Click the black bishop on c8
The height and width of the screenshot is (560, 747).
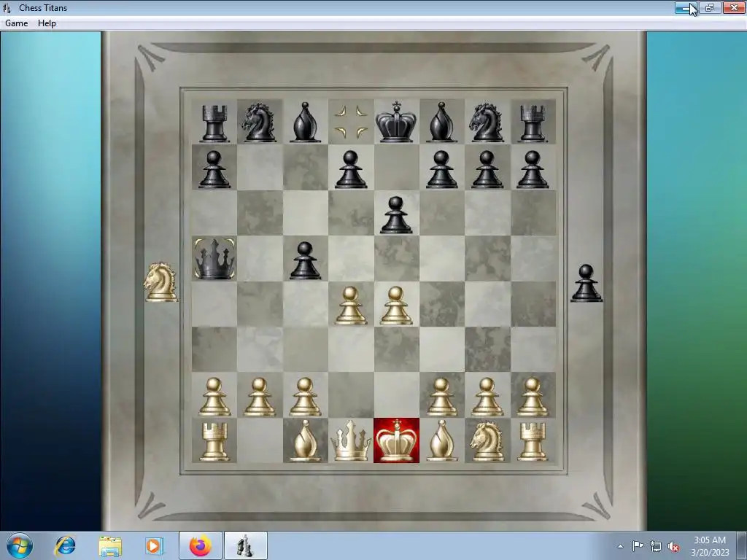click(x=306, y=122)
